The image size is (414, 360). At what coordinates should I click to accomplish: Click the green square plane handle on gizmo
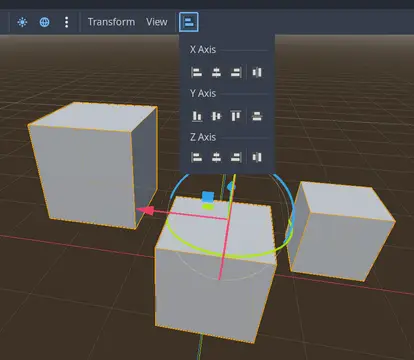tap(208, 207)
